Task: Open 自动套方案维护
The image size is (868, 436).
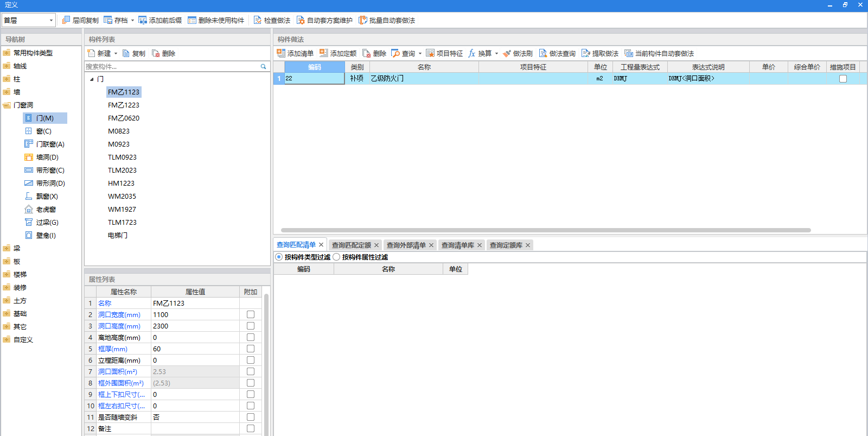Action: 324,20
